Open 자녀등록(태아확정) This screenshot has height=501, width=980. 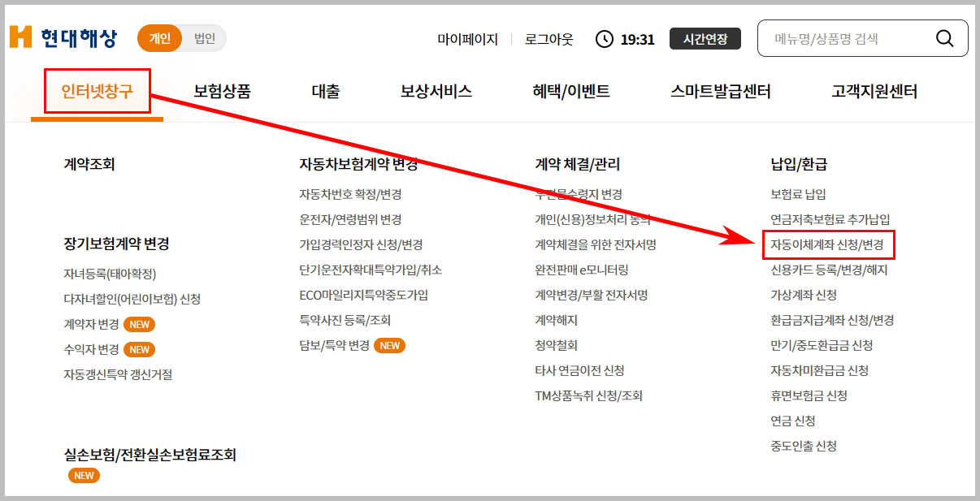pyautogui.click(x=110, y=274)
